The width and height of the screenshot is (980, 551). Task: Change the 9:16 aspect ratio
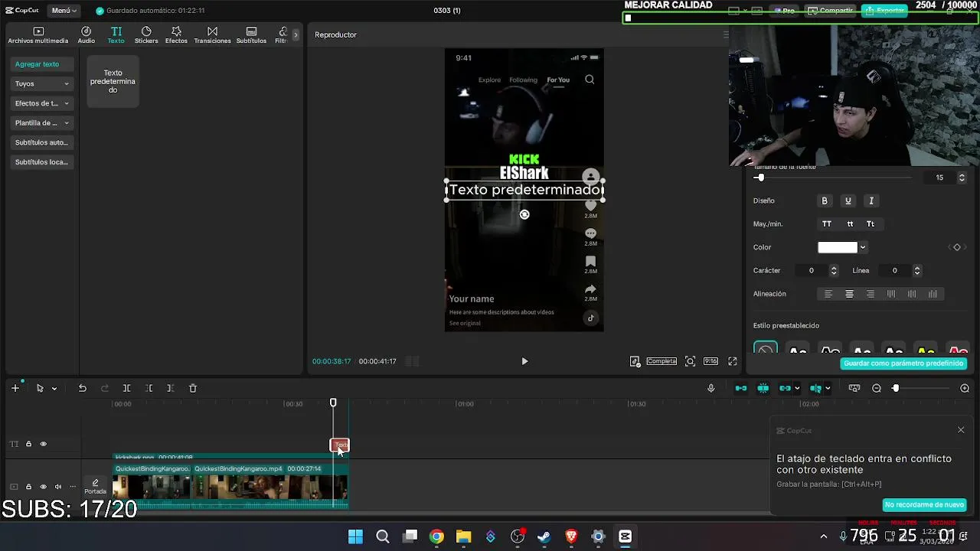tap(710, 361)
